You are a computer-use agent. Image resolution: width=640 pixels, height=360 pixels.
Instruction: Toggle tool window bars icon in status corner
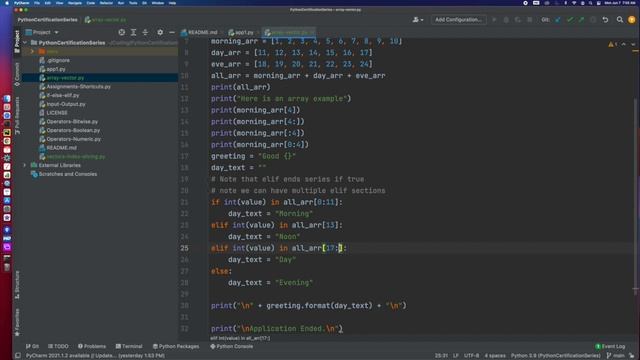pos(18,356)
